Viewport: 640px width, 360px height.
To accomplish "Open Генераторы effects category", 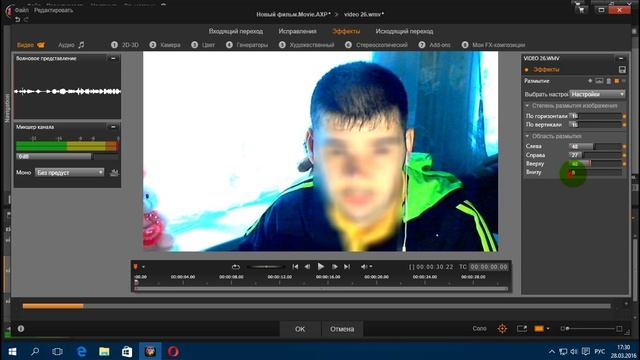I will (x=247, y=45).
